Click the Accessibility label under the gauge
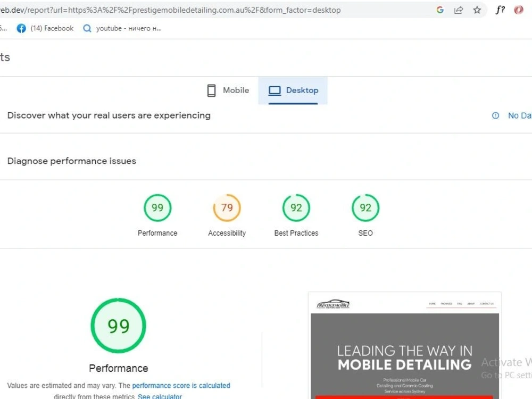 click(227, 233)
